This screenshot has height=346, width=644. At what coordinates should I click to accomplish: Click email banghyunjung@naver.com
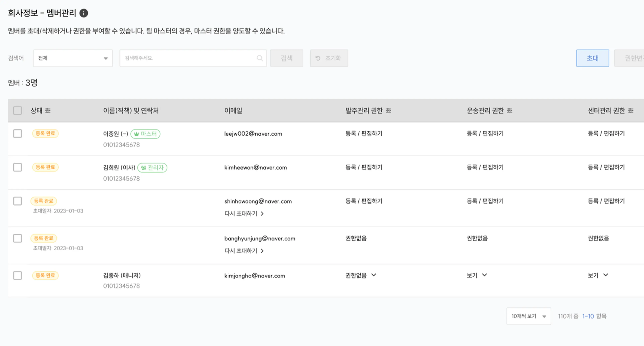(x=260, y=239)
